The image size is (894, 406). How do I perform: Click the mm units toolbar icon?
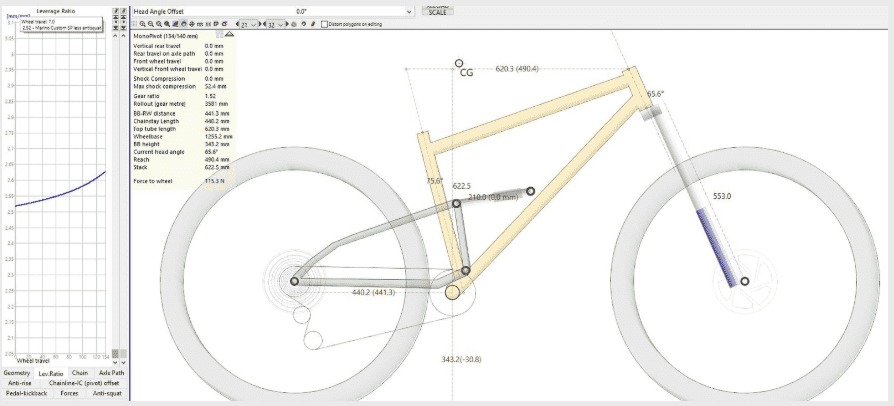click(x=200, y=24)
